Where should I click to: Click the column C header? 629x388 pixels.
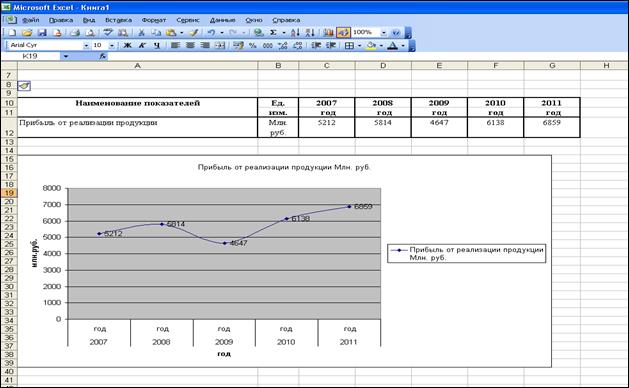tap(327, 65)
